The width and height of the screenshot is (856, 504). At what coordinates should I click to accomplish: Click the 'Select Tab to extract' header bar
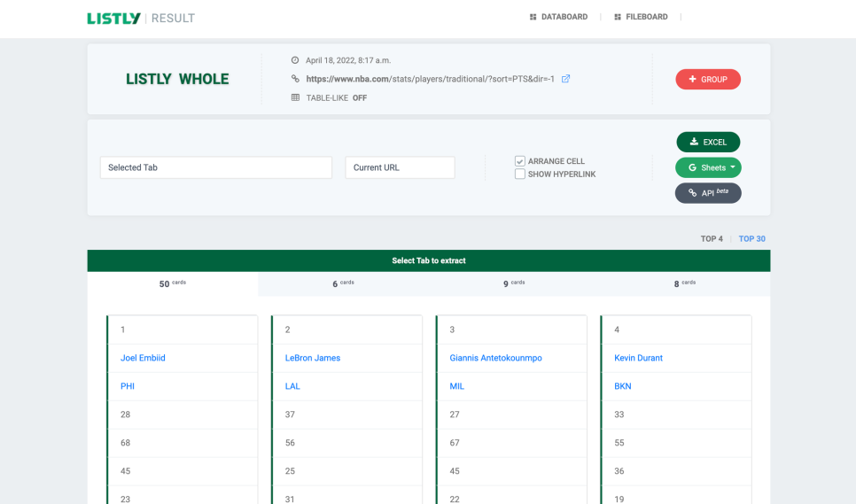[x=429, y=260]
